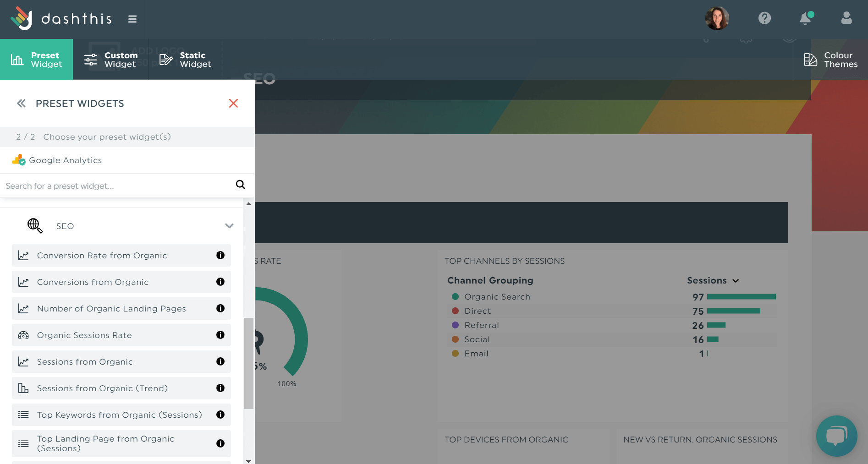
Task: Open the user avatar photo
Action: click(717, 18)
